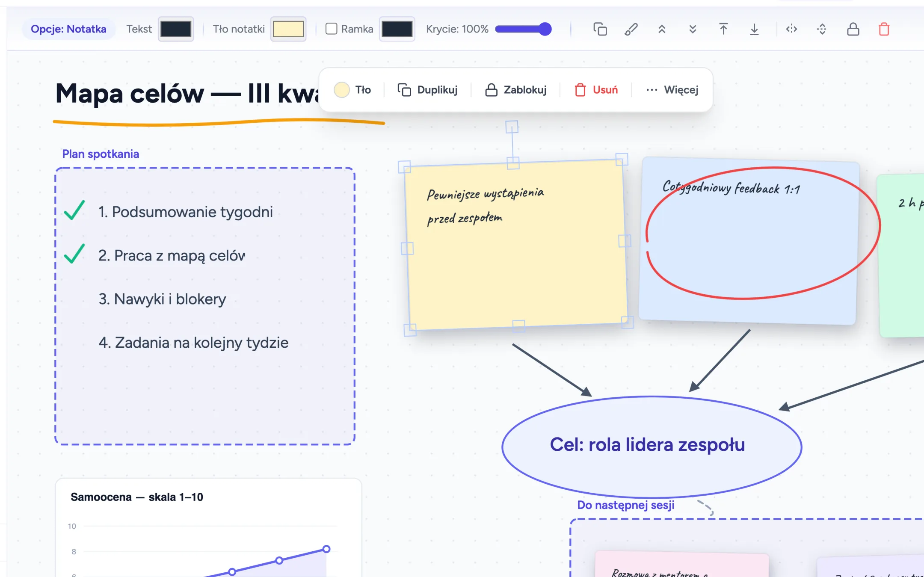This screenshot has height=577, width=924.
Task: Click the 'Do następnej sesji' frame label
Action: pyautogui.click(x=626, y=505)
